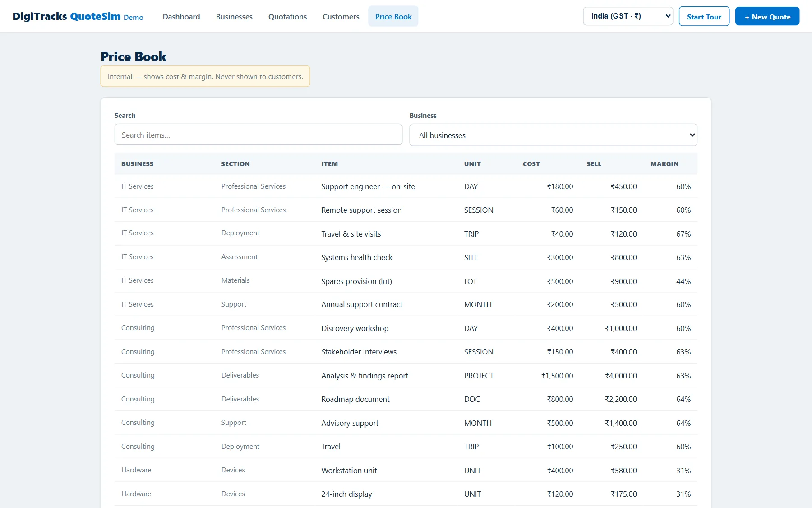Click the Travel & site visits item
Viewport: 812px width, 508px height.
[x=351, y=234]
